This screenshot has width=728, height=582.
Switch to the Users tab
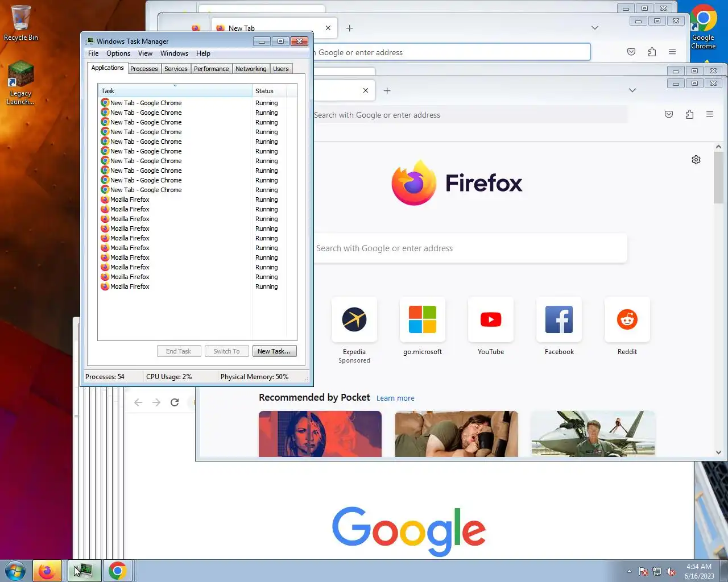pyautogui.click(x=281, y=69)
